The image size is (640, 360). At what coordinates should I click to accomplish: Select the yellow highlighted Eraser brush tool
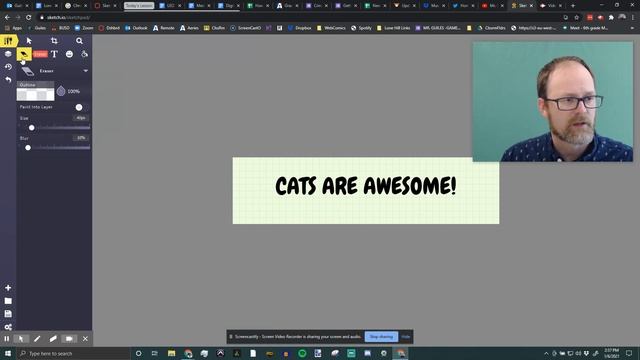(x=24, y=54)
